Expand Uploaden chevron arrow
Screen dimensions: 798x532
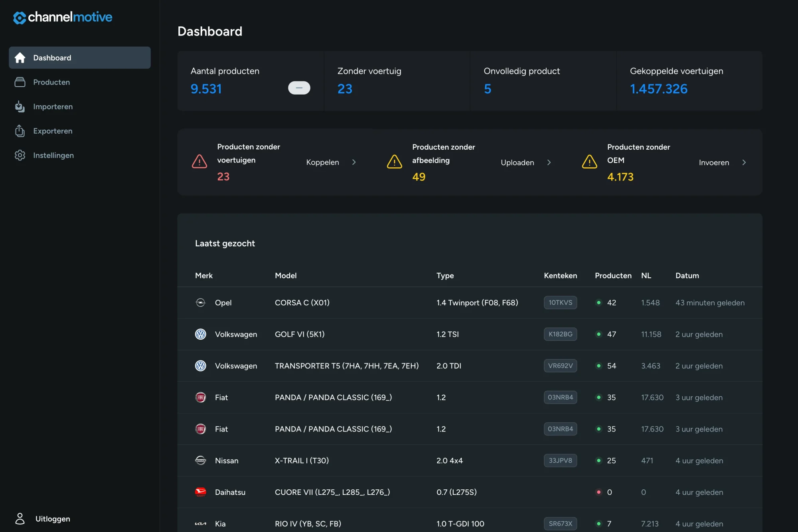(x=549, y=162)
